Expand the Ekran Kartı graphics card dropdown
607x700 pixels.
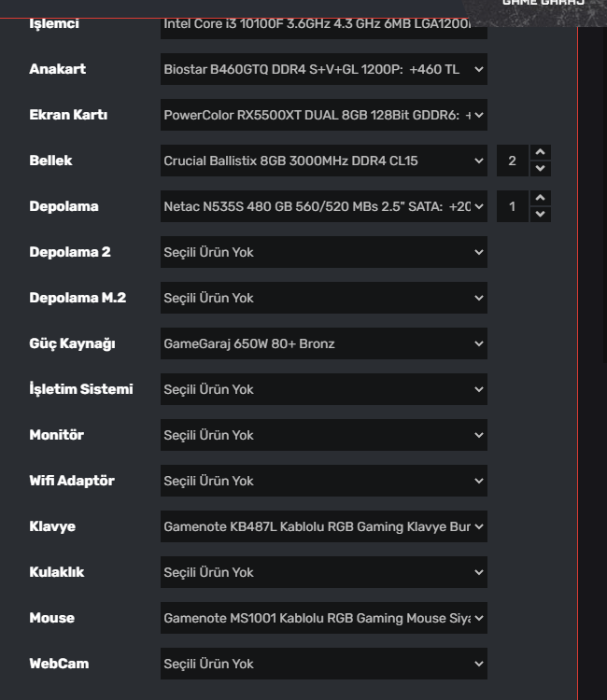[x=323, y=115]
